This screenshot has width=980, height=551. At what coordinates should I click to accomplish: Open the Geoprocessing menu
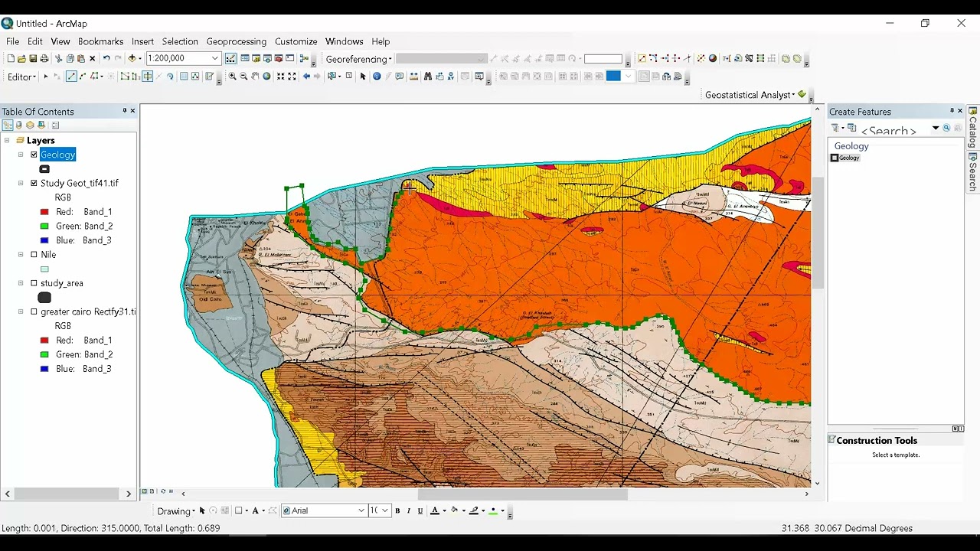236,41
